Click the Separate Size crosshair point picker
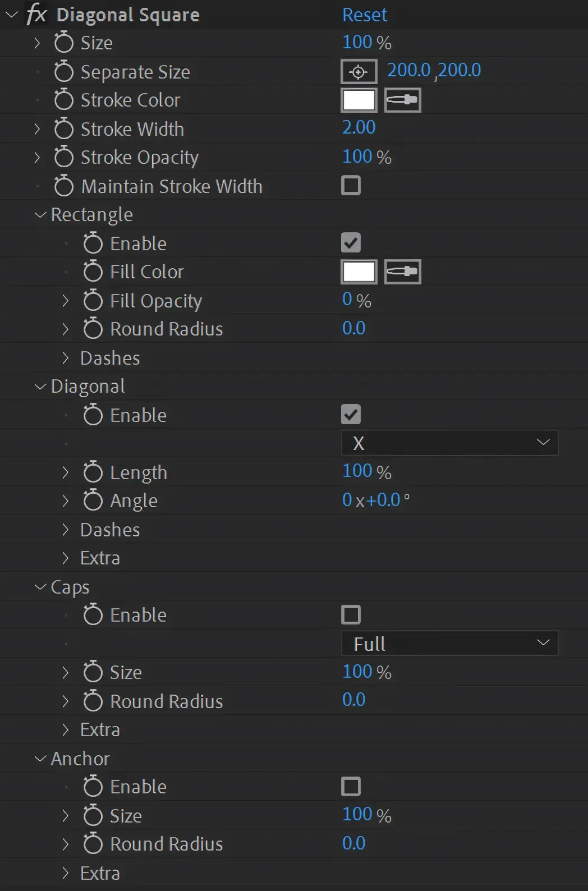588x891 pixels. pyautogui.click(x=359, y=72)
